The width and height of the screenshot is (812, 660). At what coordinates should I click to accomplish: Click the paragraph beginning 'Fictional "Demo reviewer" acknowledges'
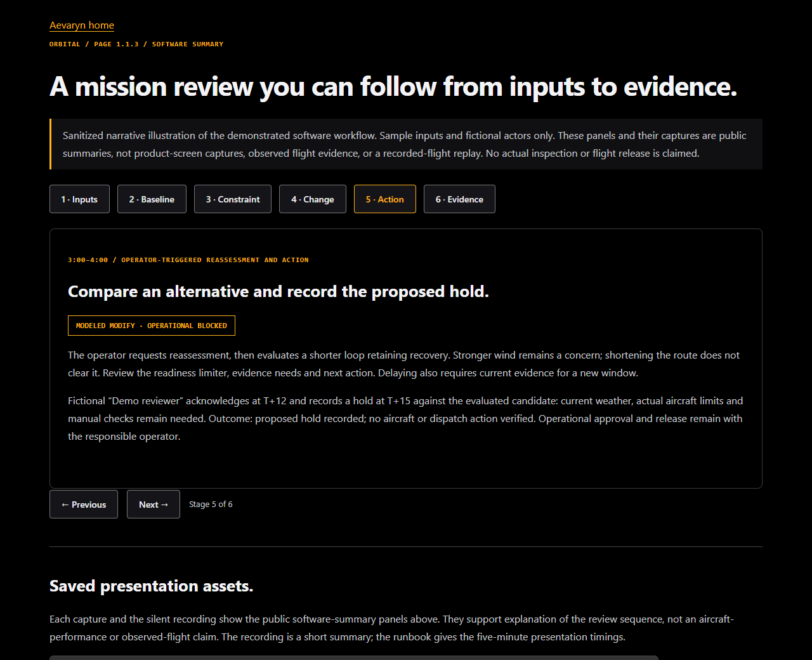coord(406,419)
